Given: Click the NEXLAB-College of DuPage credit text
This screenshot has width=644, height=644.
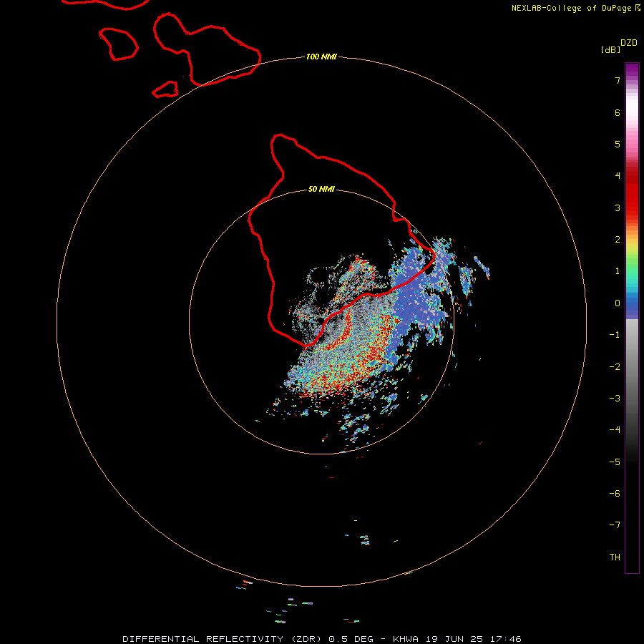Looking at the screenshot, I should click(x=575, y=8).
